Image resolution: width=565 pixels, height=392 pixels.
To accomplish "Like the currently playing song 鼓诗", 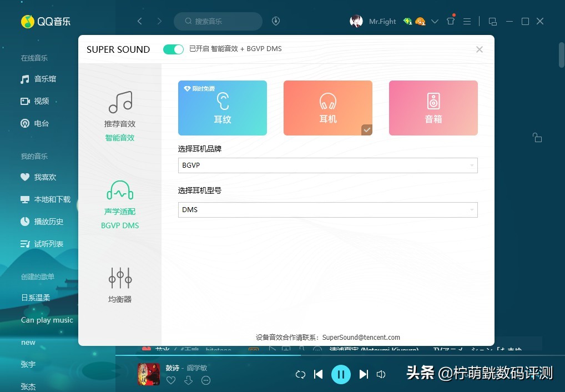I will pyautogui.click(x=171, y=380).
